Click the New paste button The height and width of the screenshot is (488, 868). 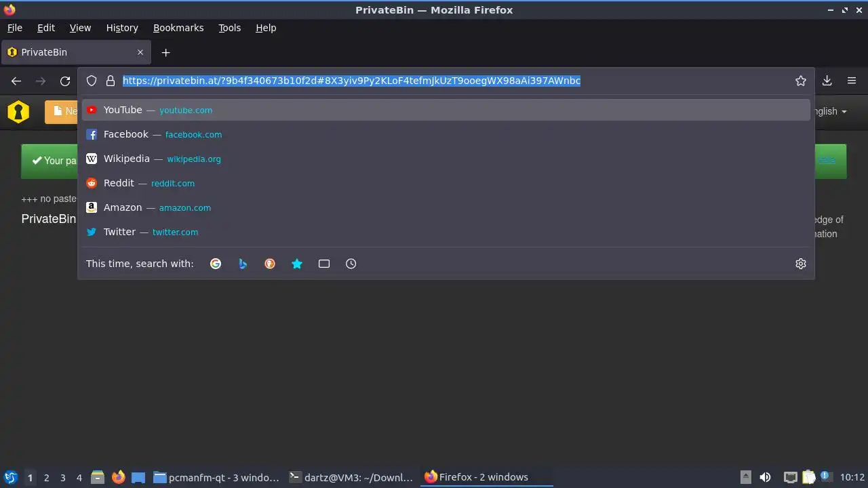tap(61, 112)
